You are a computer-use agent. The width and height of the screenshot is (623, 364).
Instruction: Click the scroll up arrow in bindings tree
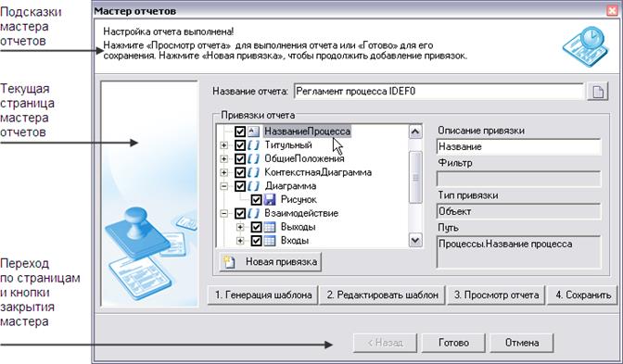[415, 132]
